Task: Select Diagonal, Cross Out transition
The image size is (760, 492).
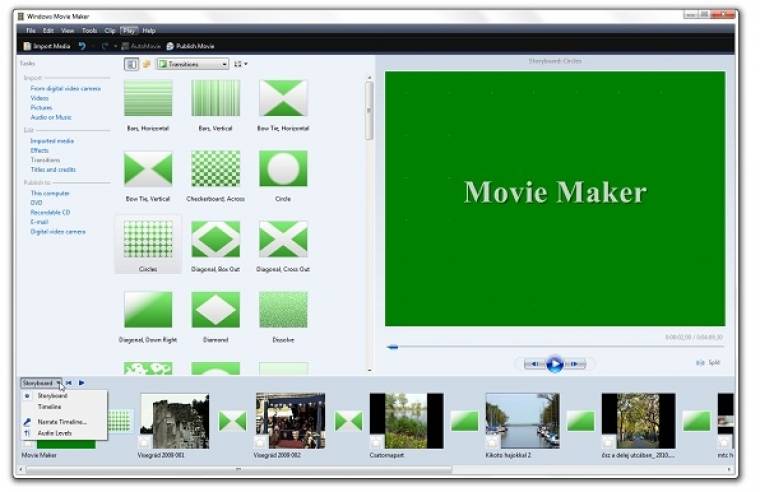Action: coord(283,246)
